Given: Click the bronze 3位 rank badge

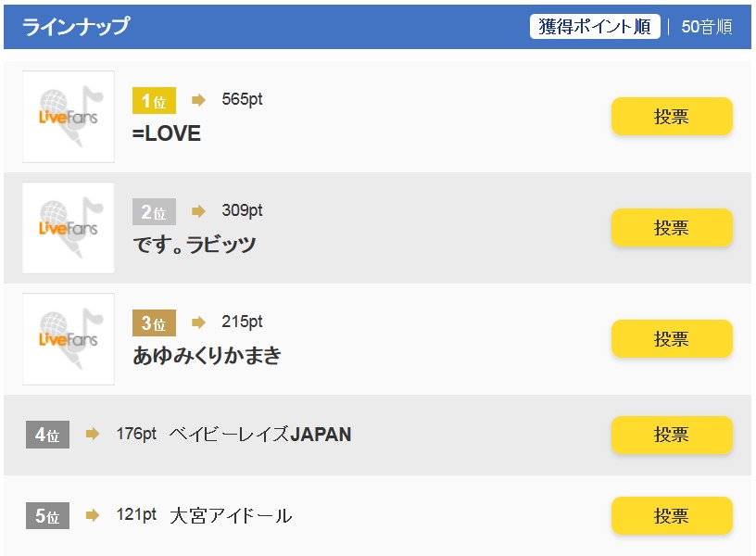Looking at the screenshot, I should point(154,322).
